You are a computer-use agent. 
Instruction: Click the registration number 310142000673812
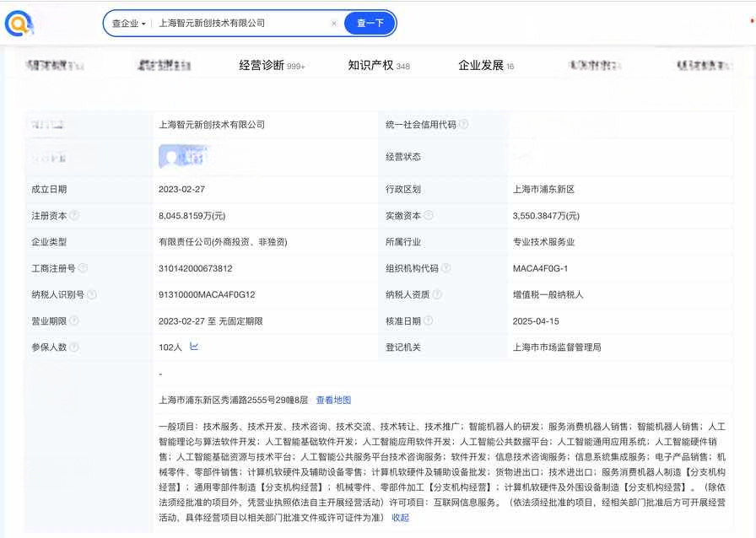[195, 268]
